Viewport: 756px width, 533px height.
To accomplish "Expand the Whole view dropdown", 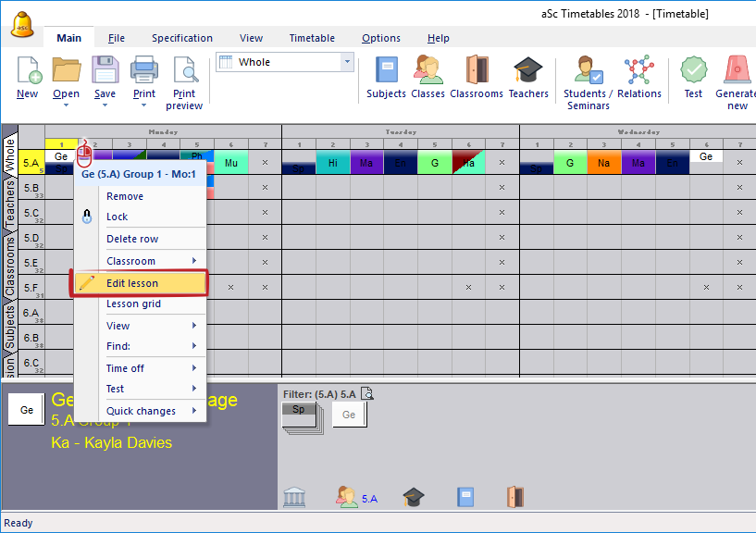I will pos(348,62).
